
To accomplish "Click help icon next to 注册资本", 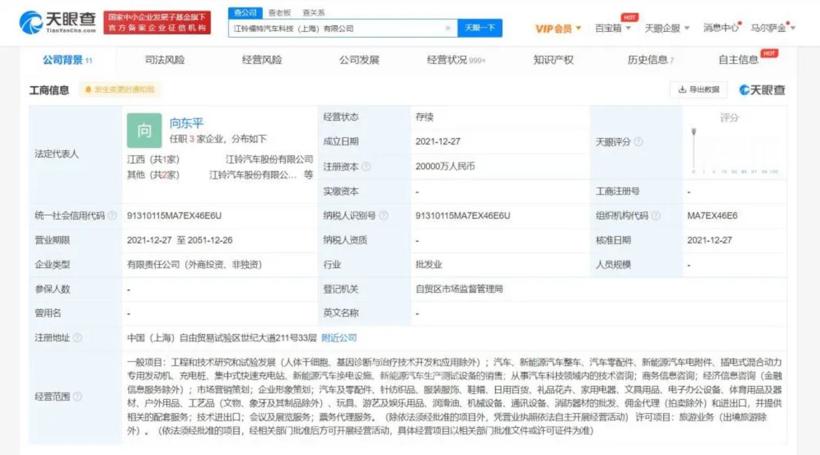I will click(x=366, y=166).
